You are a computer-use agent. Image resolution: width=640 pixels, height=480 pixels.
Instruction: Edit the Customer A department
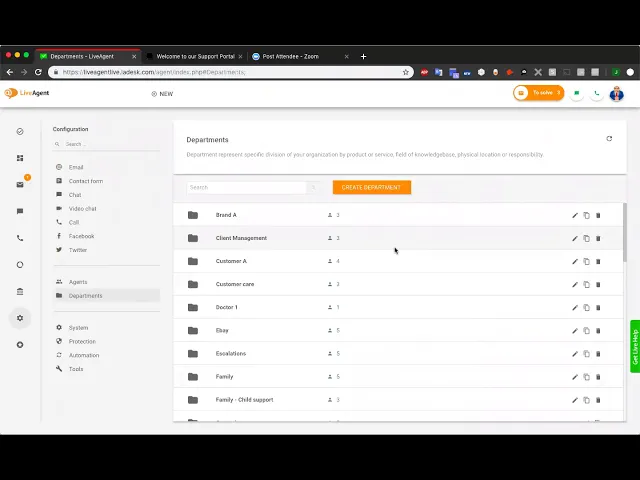(575, 261)
